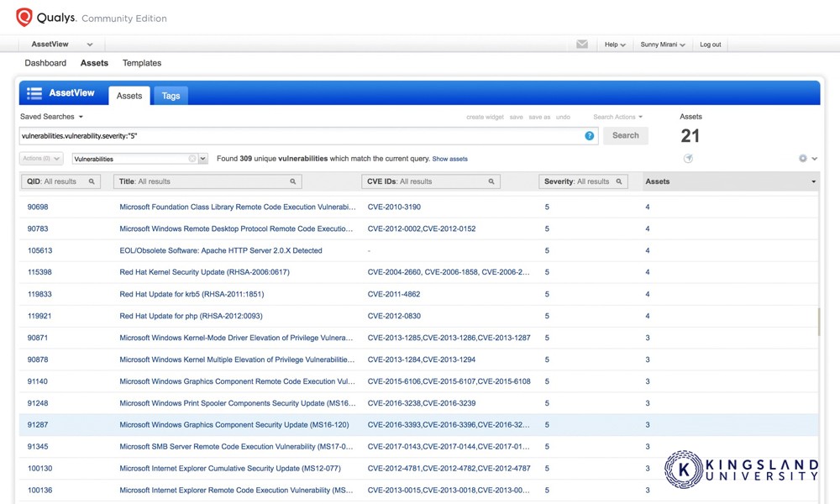Click the create widget link
Screen dimensions: 840x504
(485, 117)
